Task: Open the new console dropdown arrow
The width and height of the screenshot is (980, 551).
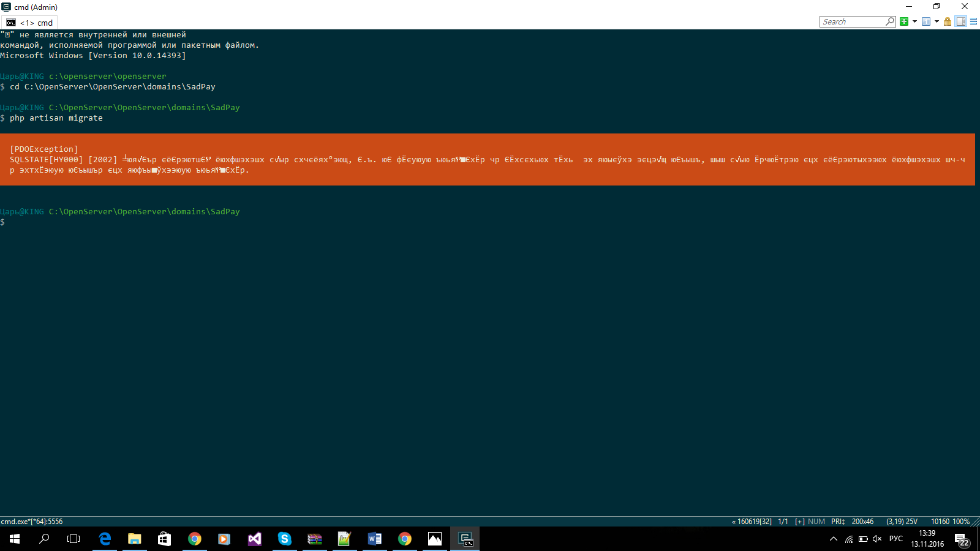Action: pos(914,21)
